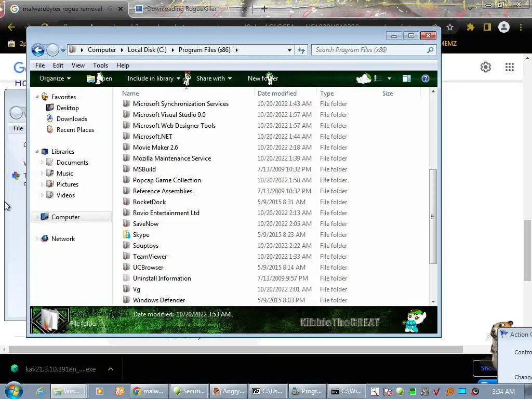
Task: Switch to the Downloading RogueKiller Chrome tab
Action: 190,9
